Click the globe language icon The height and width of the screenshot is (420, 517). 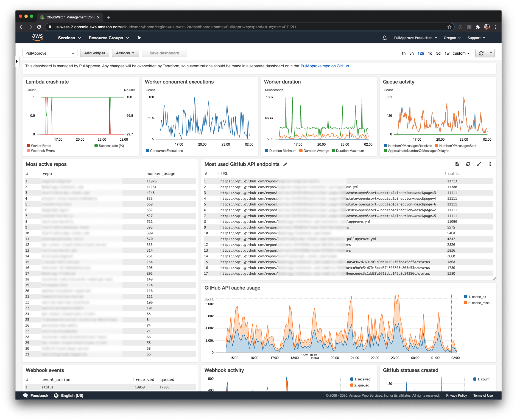56,396
